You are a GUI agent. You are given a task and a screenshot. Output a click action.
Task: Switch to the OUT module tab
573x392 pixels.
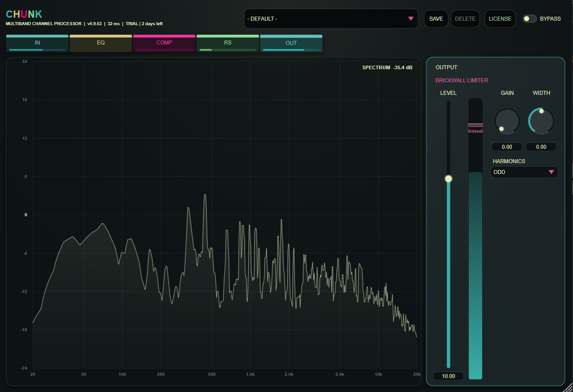[x=291, y=43]
